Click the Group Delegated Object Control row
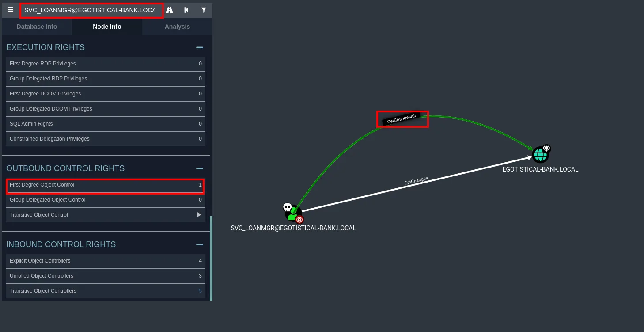Image resolution: width=644 pixels, height=332 pixels. coord(106,200)
